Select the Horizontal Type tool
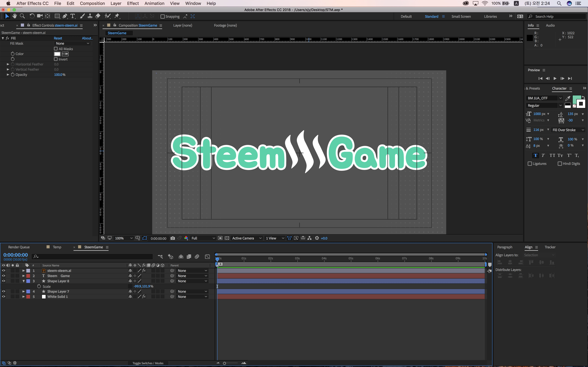Screen dimensions: 588x367 click(x=72, y=16)
